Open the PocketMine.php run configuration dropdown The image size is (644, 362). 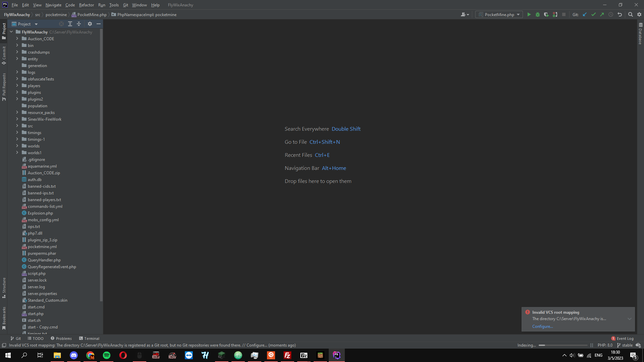click(499, 14)
